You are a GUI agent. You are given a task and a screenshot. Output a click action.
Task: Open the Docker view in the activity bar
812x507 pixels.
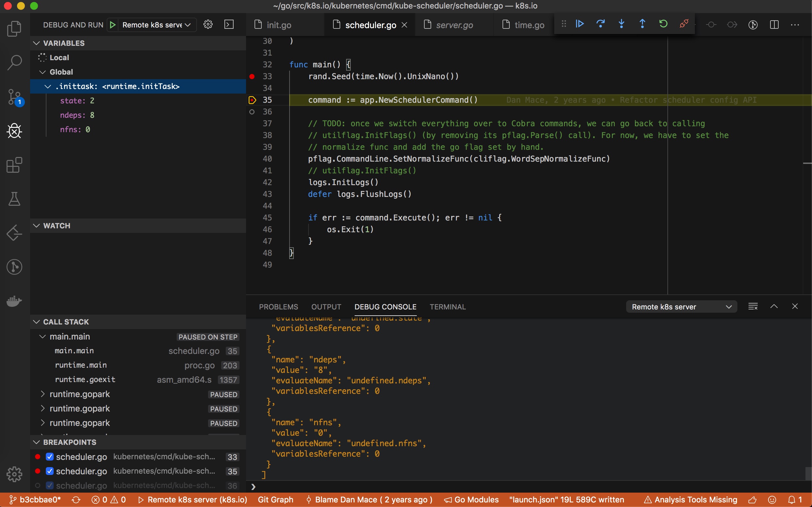(14, 301)
